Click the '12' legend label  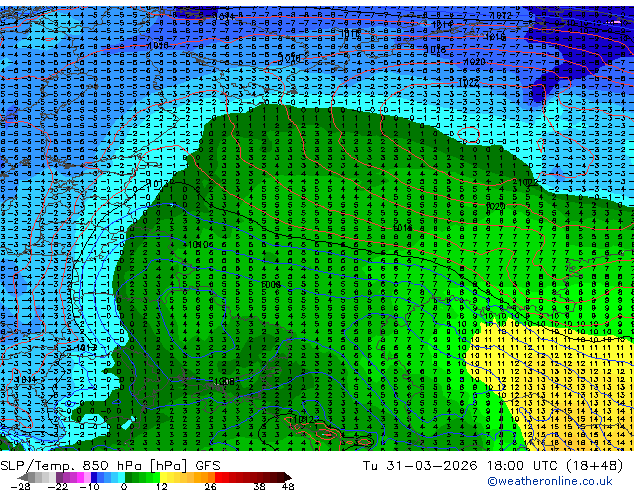(162, 486)
